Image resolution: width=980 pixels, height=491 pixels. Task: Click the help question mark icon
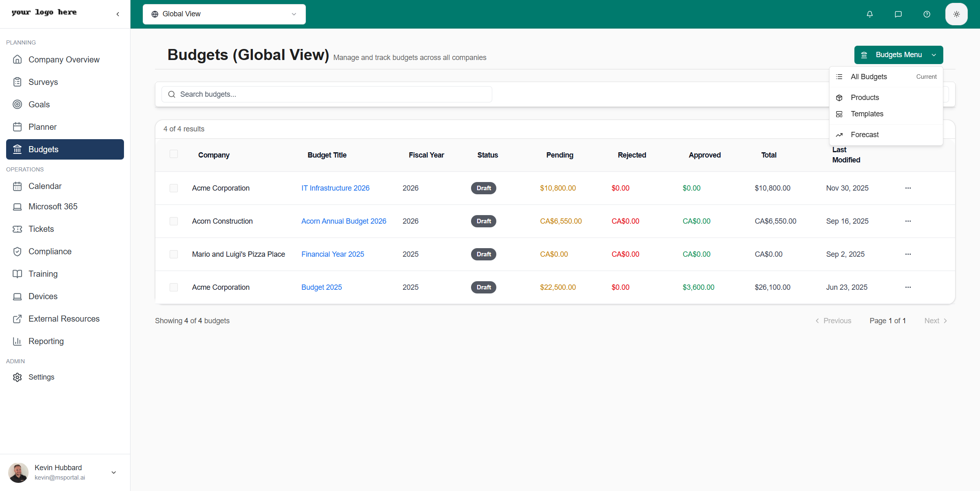pyautogui.click(x=927, y=14)
